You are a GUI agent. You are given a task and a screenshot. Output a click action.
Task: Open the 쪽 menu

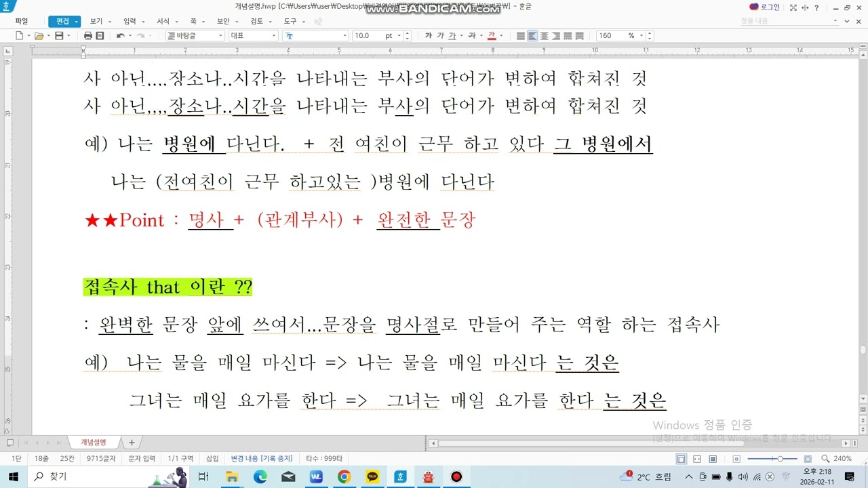point(197,21)
